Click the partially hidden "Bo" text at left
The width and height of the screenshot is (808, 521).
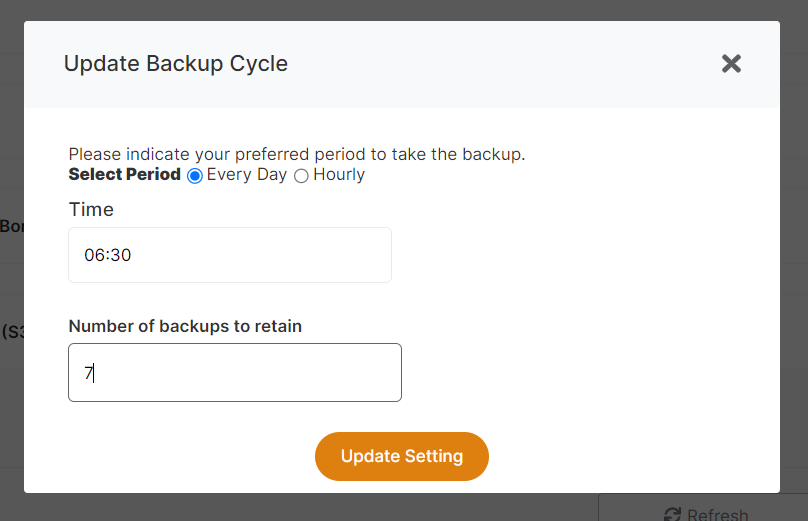click(x=12, y=226)
